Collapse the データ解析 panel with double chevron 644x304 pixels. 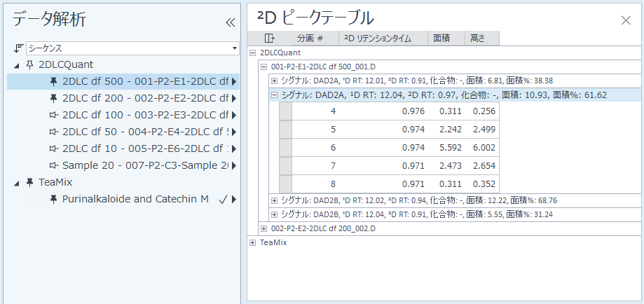point(231,22)
